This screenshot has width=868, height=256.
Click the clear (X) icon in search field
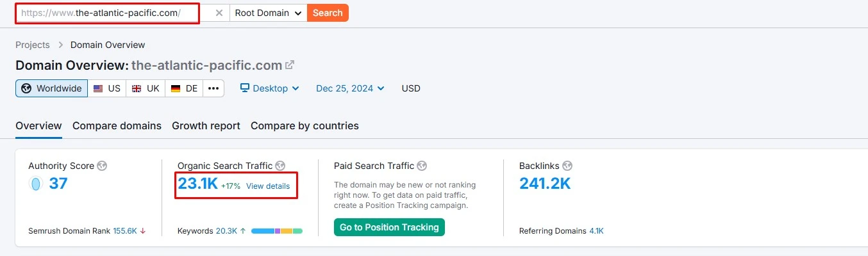(219, 13)
